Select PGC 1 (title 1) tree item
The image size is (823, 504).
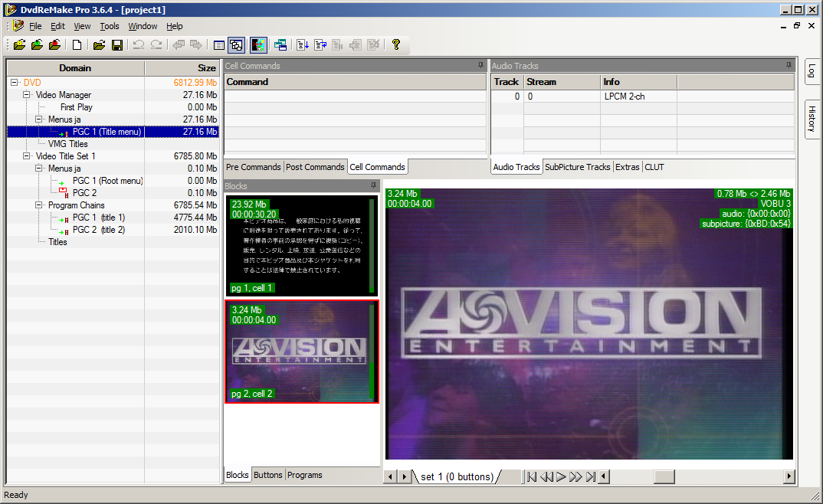pyautogui.click(x=99, y=217)
